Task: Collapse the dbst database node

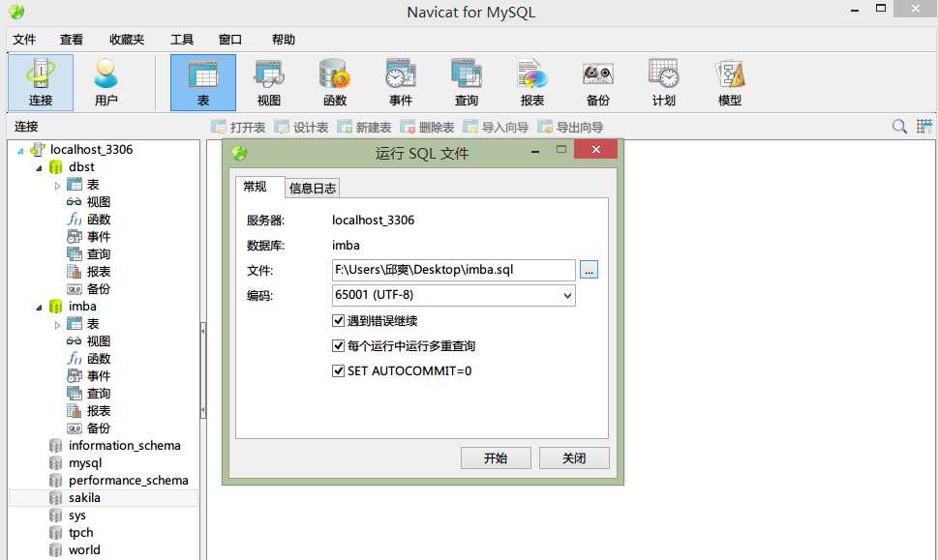Action: point(39,168)
